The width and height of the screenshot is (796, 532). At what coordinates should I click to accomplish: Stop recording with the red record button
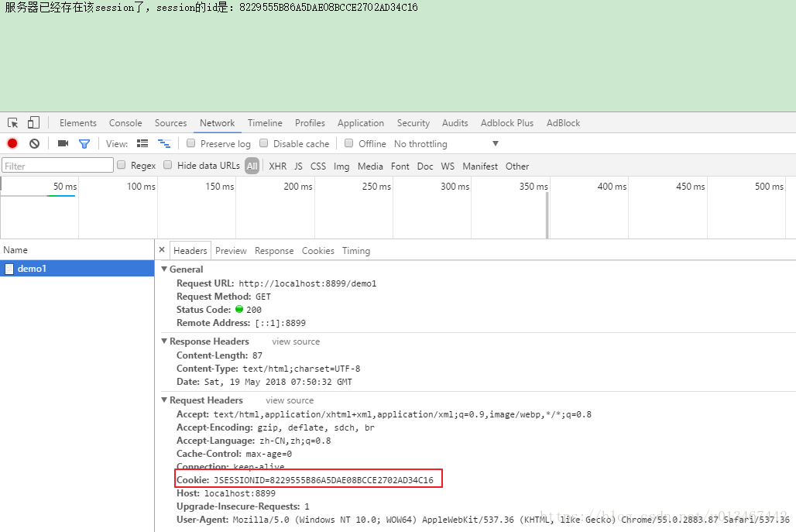[x=12, y=144]
